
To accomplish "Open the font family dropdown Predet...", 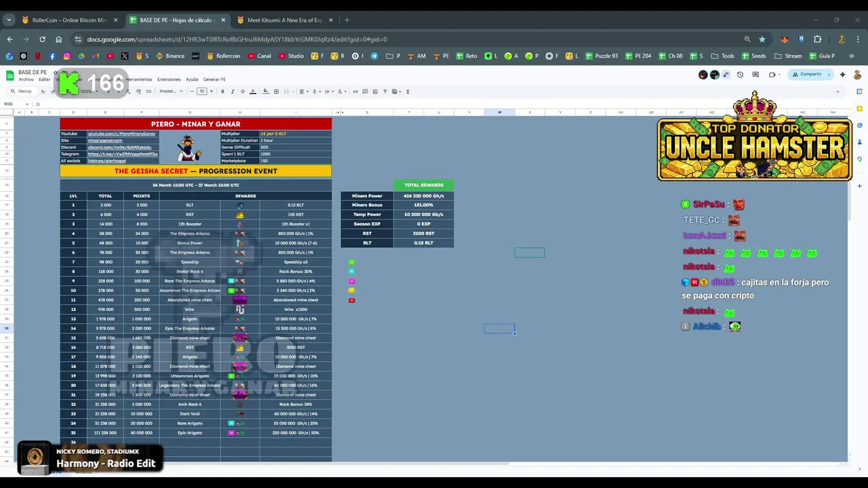I will 171,91.
